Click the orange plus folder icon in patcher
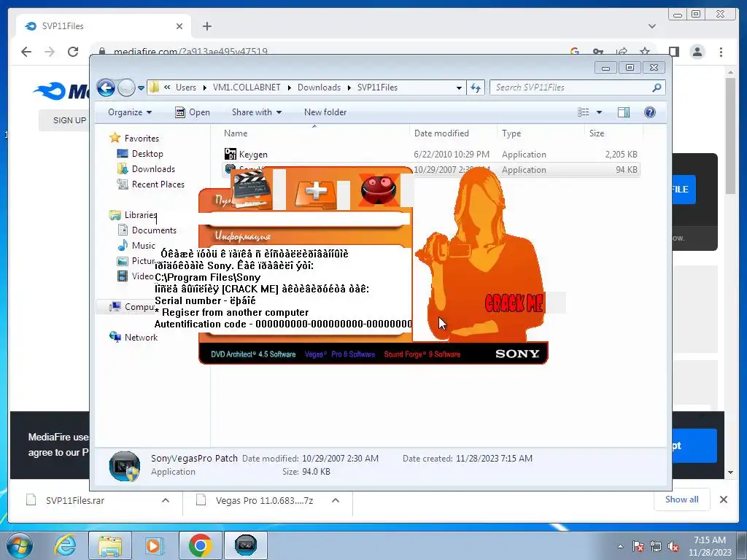This screenshot has width=747, height=560. pyautogui.click(x=315, y=192)
